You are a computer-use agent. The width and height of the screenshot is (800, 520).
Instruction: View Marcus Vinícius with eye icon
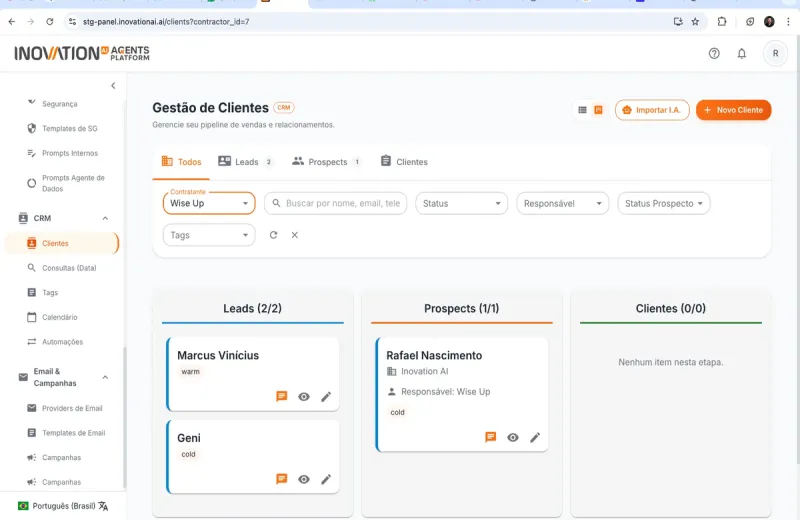point(304,397)
